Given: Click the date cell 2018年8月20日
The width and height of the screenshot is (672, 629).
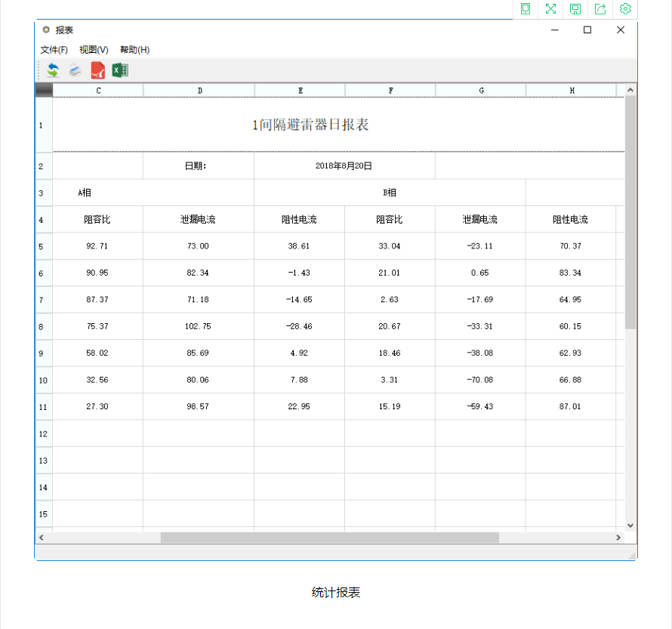Looking at the screenshot, I should pyautogui.click(x=344, y=166).
